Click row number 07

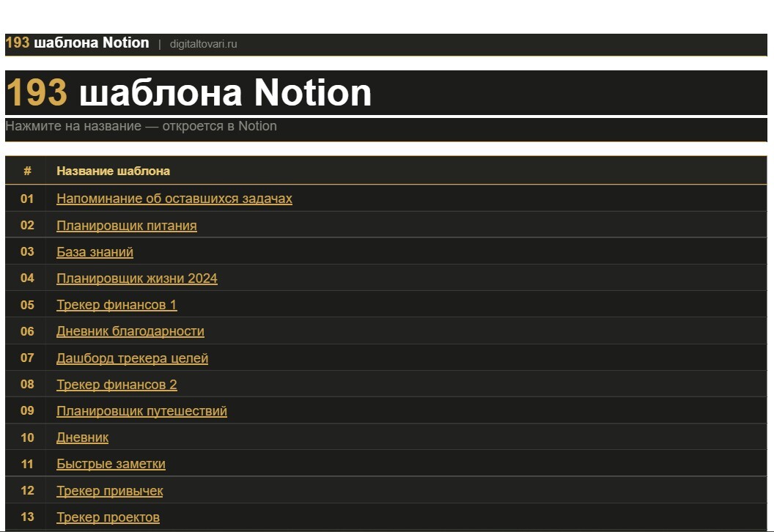click(27, 358)
